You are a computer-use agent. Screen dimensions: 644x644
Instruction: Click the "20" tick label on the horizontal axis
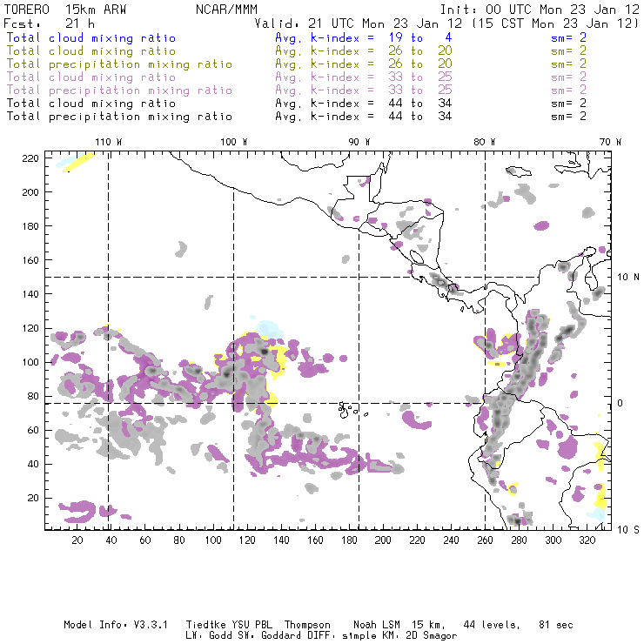point(77,540)
